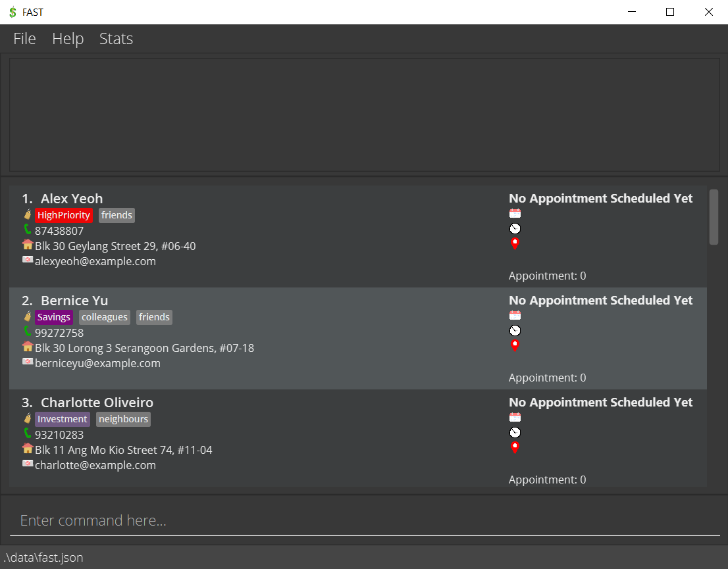Click the calendar icon in Alex Yeoh's appointment
Screen dimensions: 728x569
[515, 213]
